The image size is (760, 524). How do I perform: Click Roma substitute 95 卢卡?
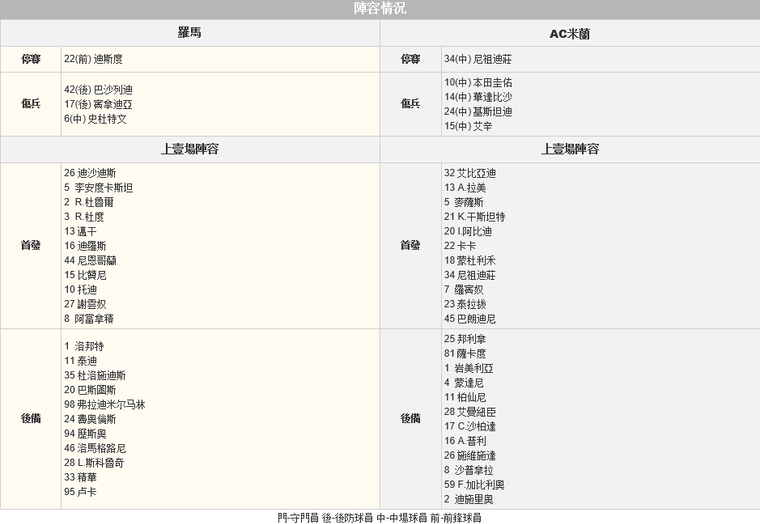80,492
